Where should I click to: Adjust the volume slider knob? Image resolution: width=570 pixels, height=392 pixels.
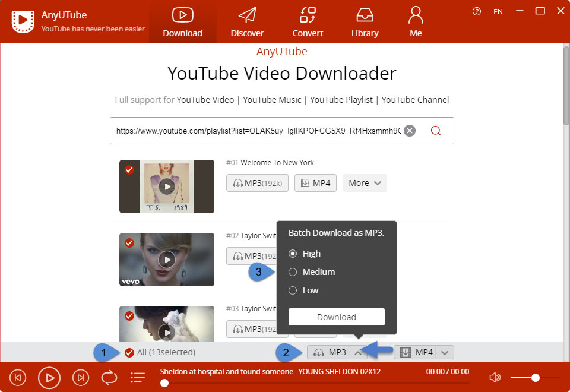(535, 378)
